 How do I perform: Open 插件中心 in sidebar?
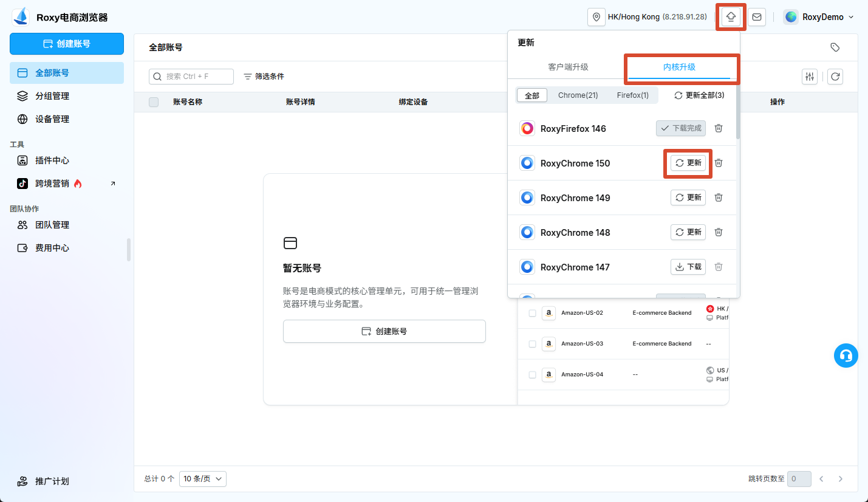click(x=67, y=160)
